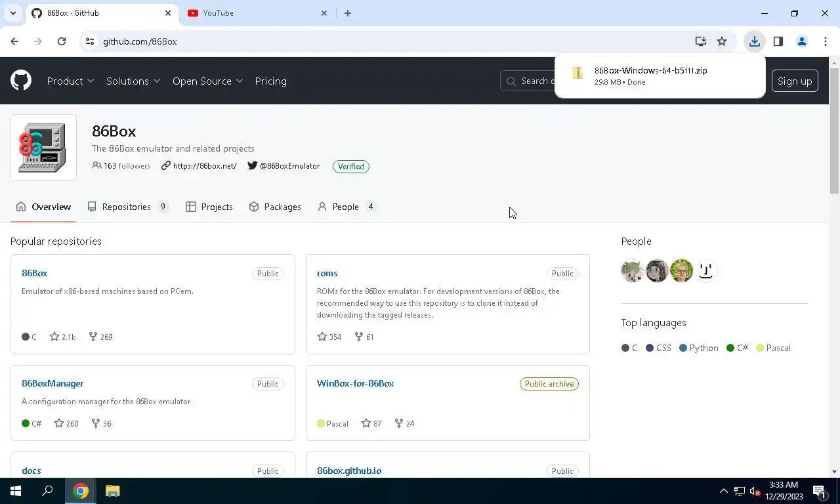Filter by CSS in Top languages
840x504 pixels.
point(658,348)
